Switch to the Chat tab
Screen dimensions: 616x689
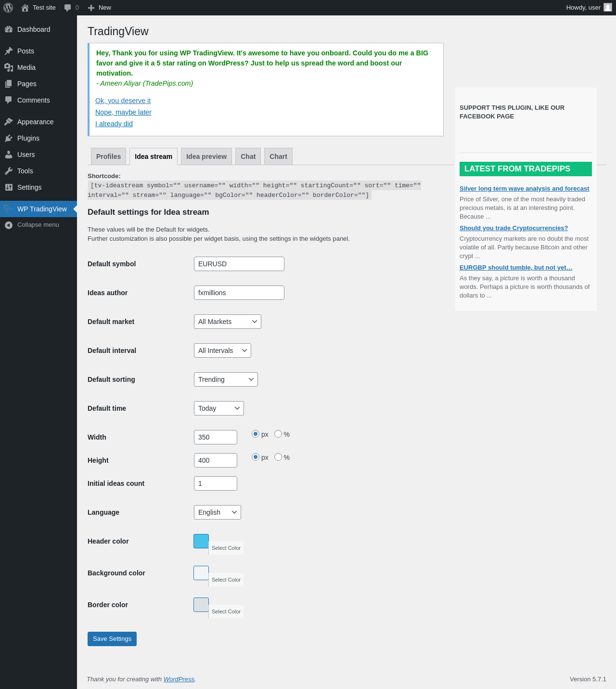(x=248, y=156)
